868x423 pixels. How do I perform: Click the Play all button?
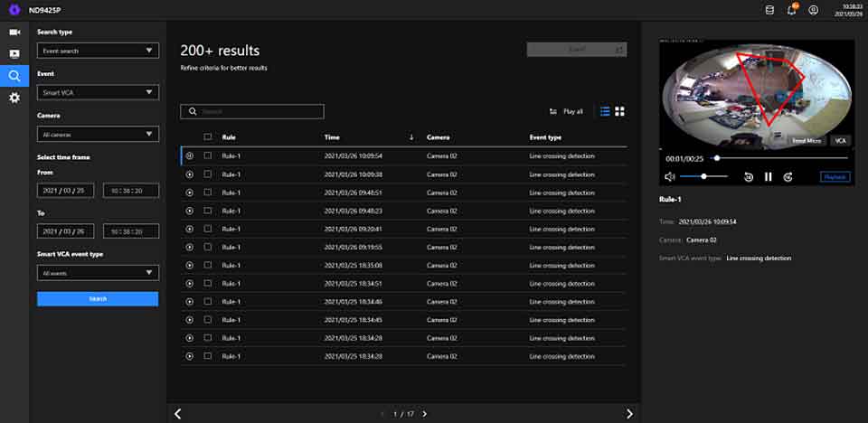coord(567,111)
